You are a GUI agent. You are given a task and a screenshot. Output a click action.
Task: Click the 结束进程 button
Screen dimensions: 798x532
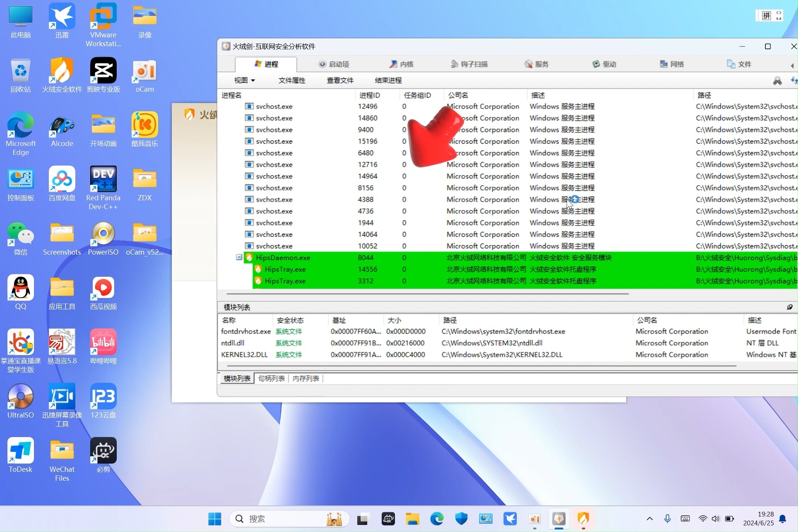pyautogui.click(x=388, y=80)
